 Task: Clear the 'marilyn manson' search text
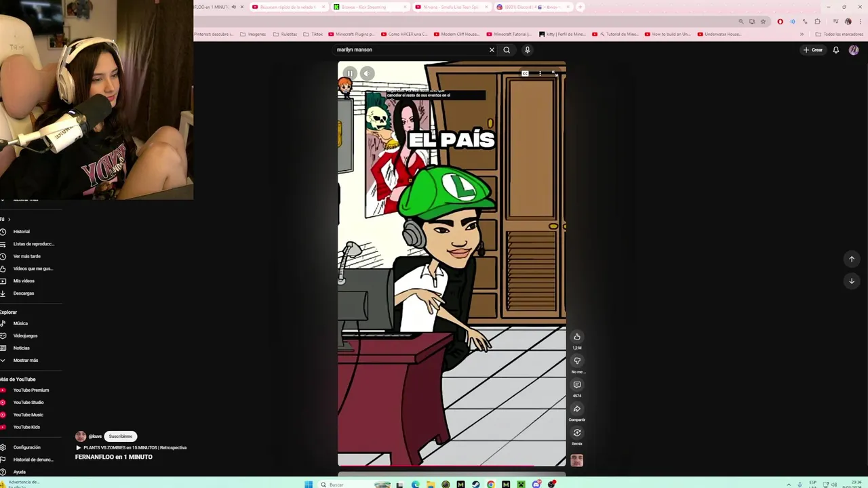click(492, 49)
